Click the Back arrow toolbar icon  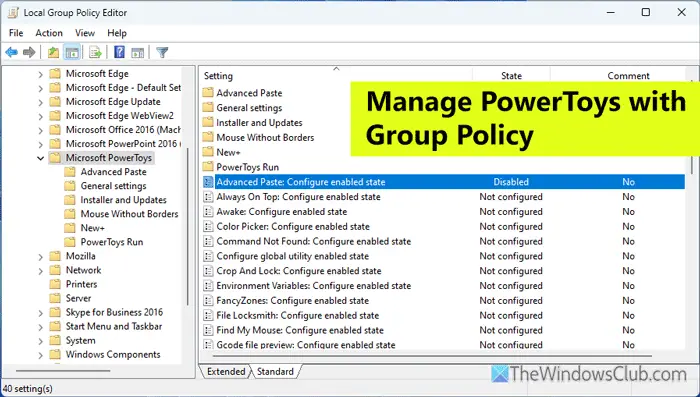(12, 53)
